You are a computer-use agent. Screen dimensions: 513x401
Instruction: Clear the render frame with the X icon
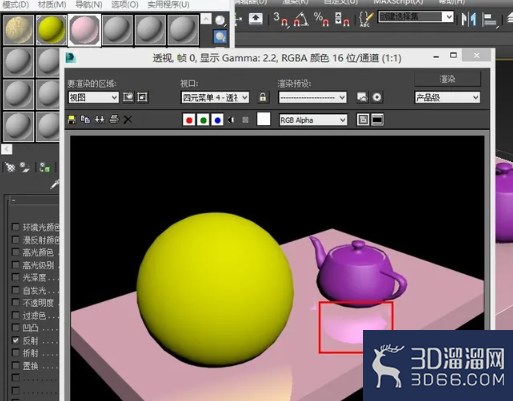click(x=128, y=119)
